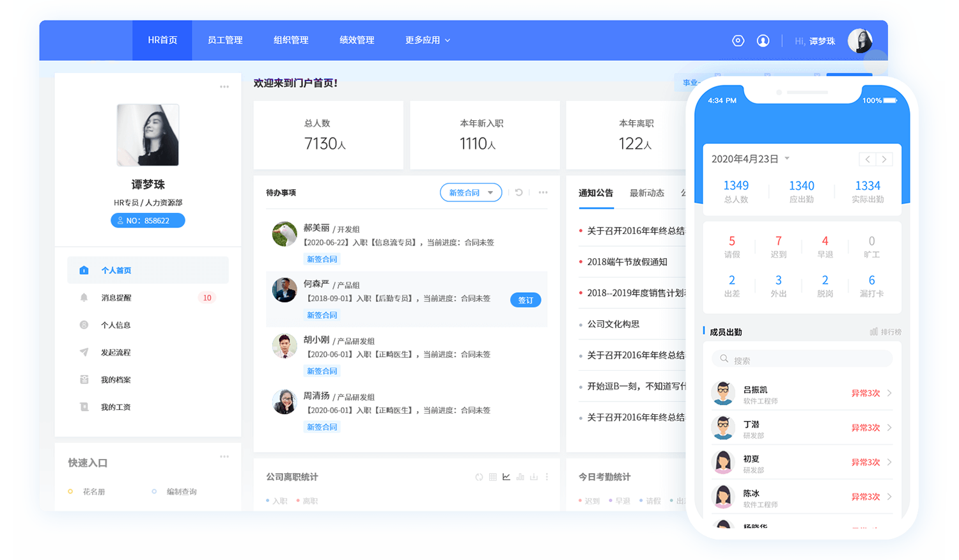Switch to the 最新动态 tab
The image size is (959, 560).
[x=646, y=193]
